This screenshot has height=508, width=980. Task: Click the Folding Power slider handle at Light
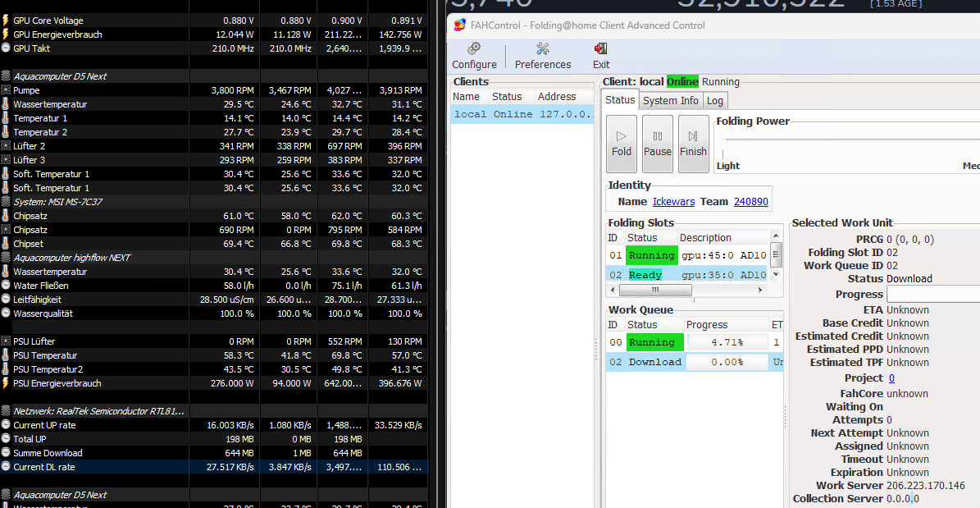pos(723,154)
